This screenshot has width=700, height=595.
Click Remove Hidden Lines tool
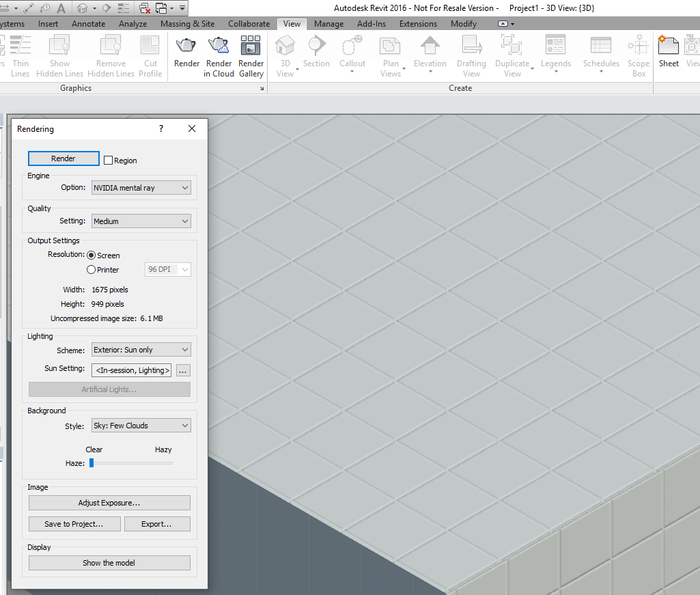pos(111,56)
